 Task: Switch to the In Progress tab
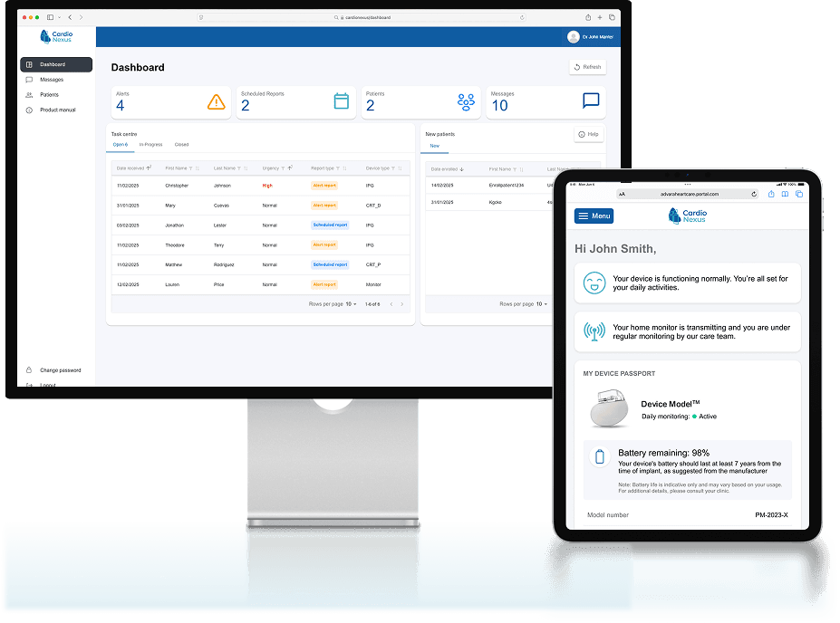150,145
